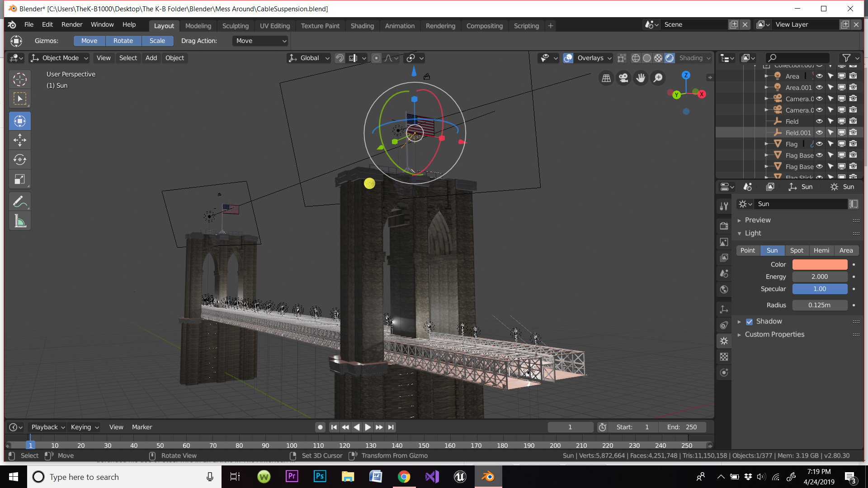Switch to wireframe viewport shading
The image size is (868, 488).
[x=636, y=58]
